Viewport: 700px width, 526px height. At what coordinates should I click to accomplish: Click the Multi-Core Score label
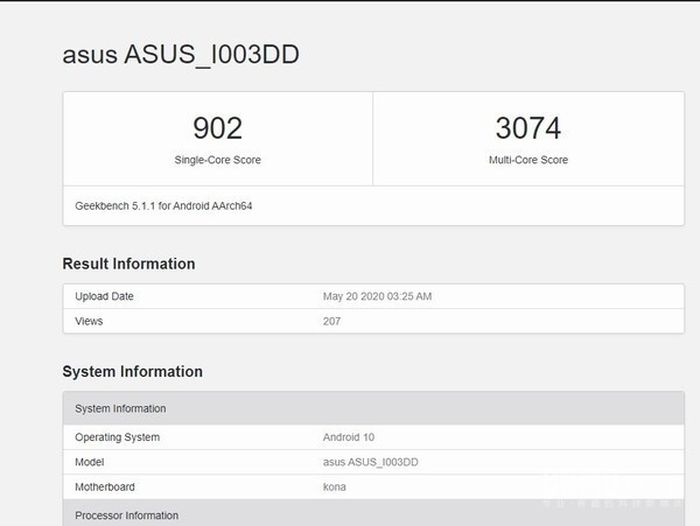click(x=528, y=160)
